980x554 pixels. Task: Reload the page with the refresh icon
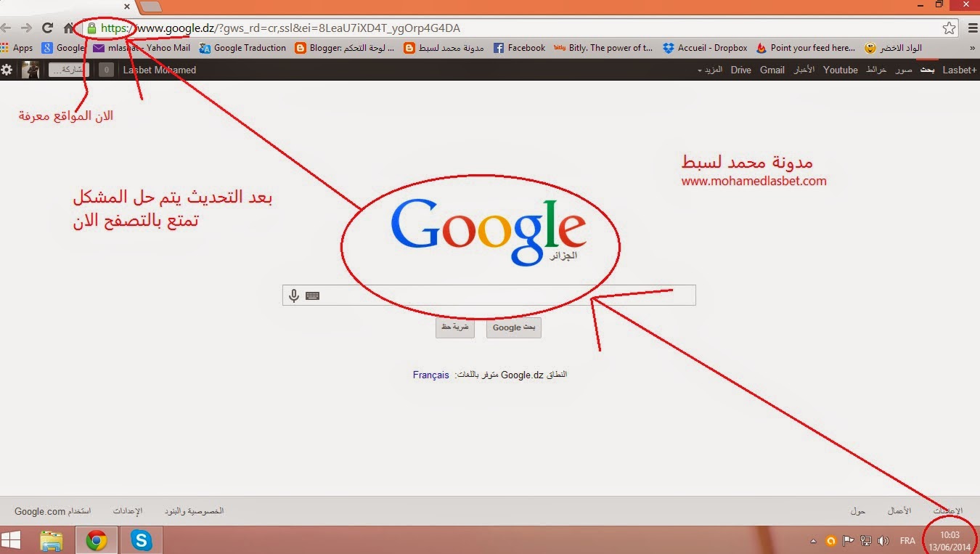[x=47, y=28]
